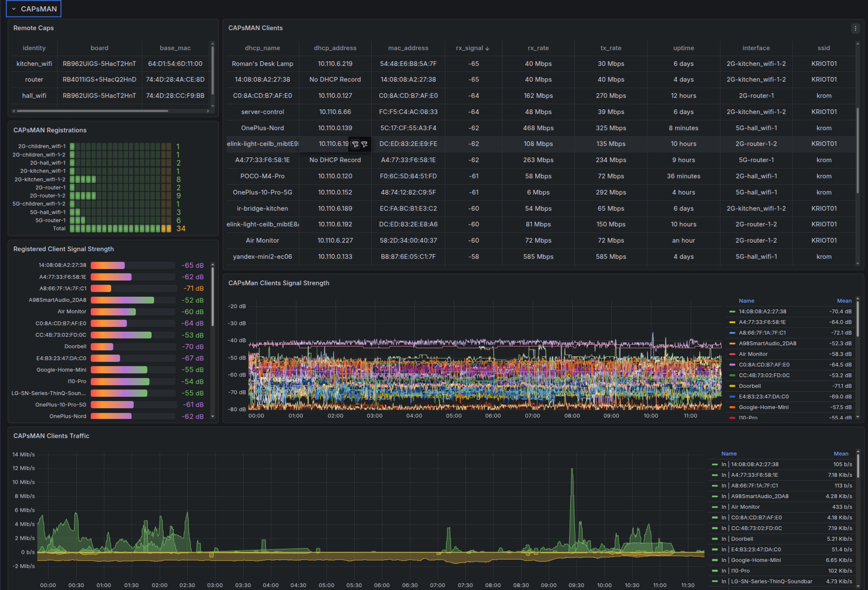
Task: Click down arrow of Signal Strength list scrollbar
Action: pyautogui.click(x=212, y=416)
